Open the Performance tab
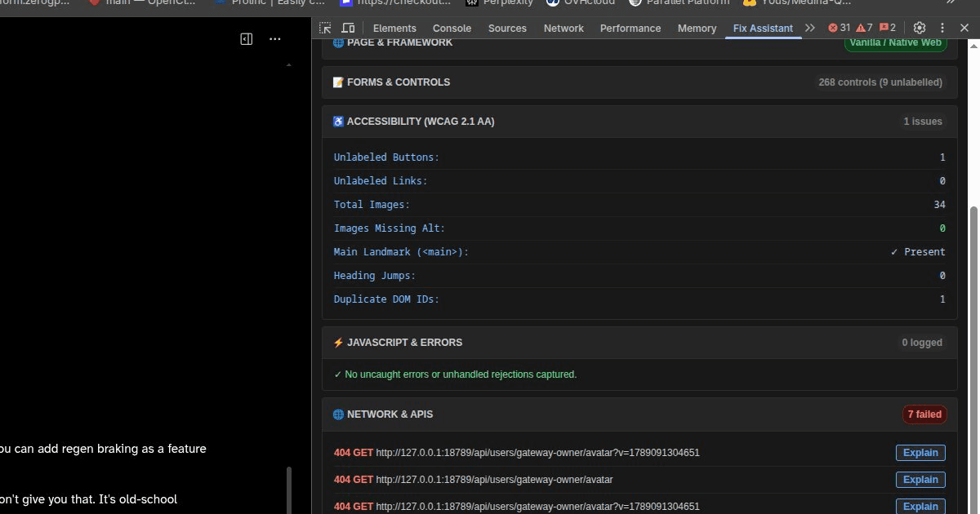This screenshot has width=980, height=514. coord(630,28)
